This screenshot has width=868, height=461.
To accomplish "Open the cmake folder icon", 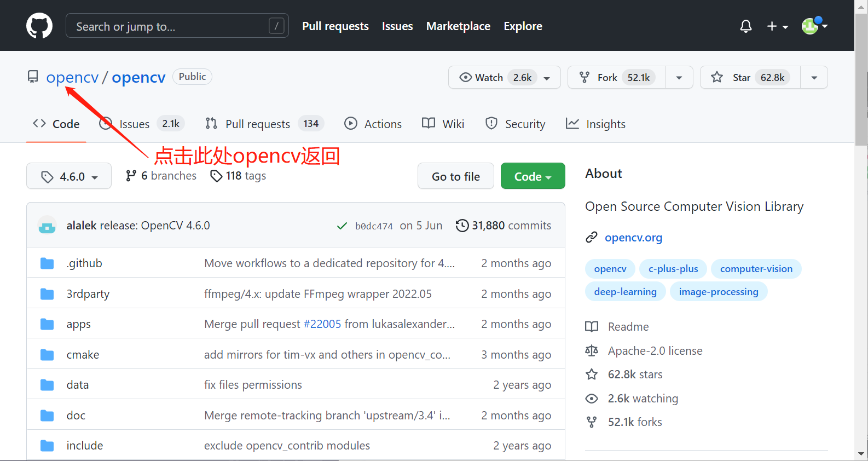I will click(47, 355).
